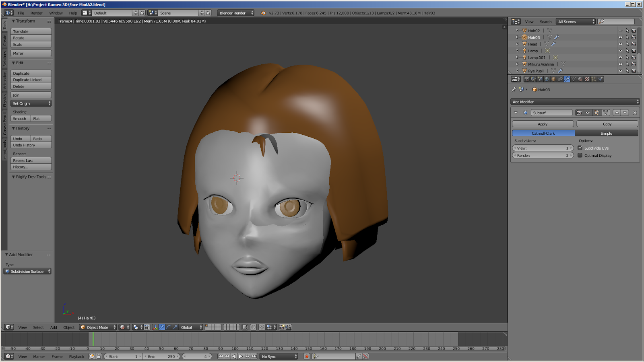The height and width of the screenshot is (362, 644).
Task: Click the Duplicate Linked button
Action: (x=31, y=80)
